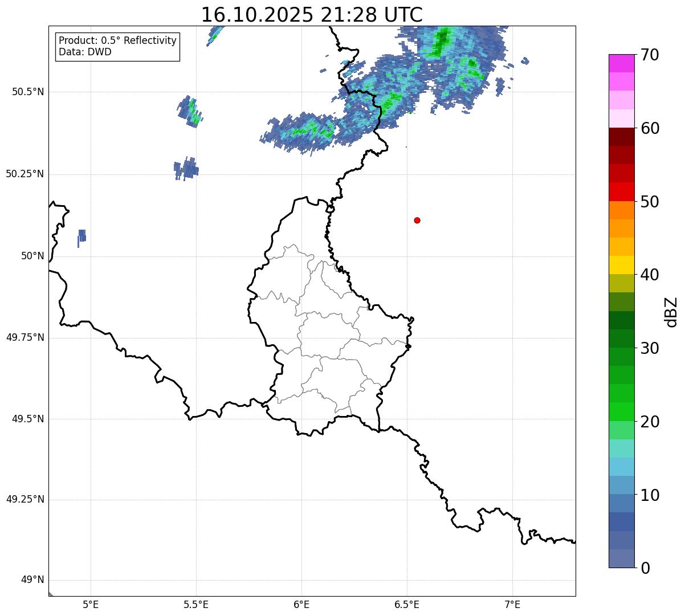Click the dBZ colorbar axis label

671,312
